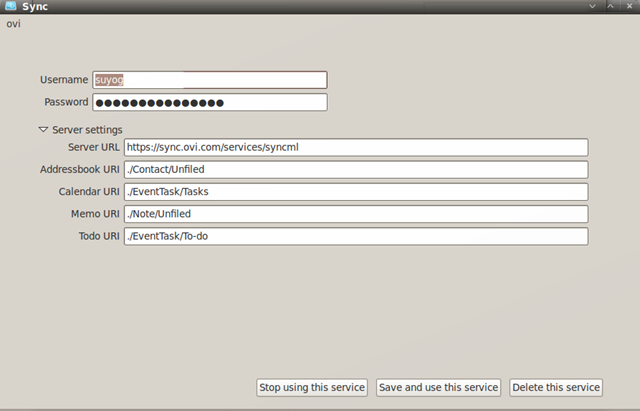Edit the Memo URI field
The height and width of the screenshot is (411, 640).
tap(356, 214)
